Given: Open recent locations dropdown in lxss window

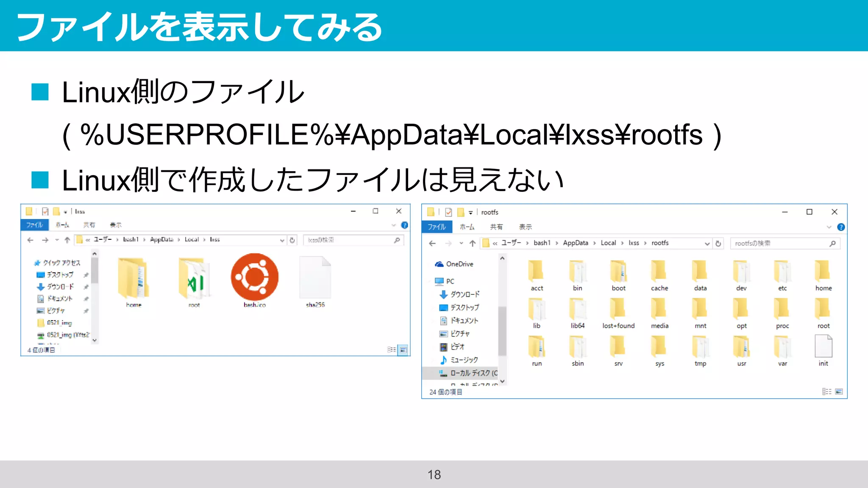Looking at the screenshot, I should 57,240.
